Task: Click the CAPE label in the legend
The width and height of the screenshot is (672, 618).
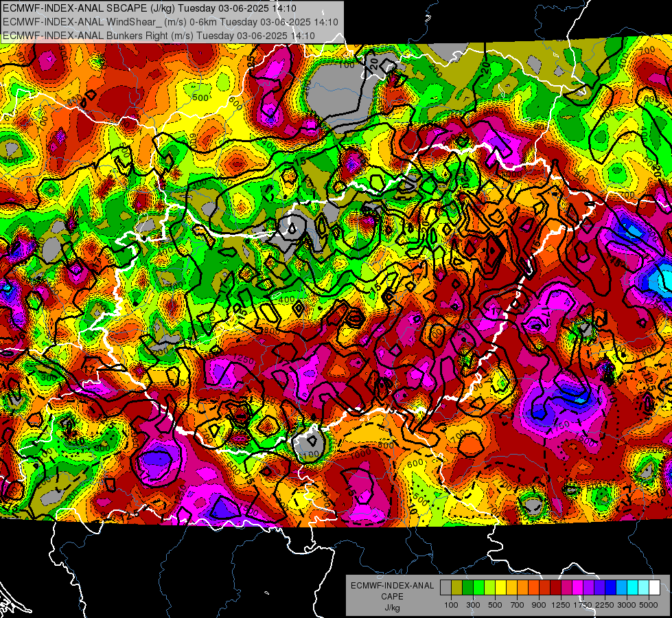Action: 392,597
